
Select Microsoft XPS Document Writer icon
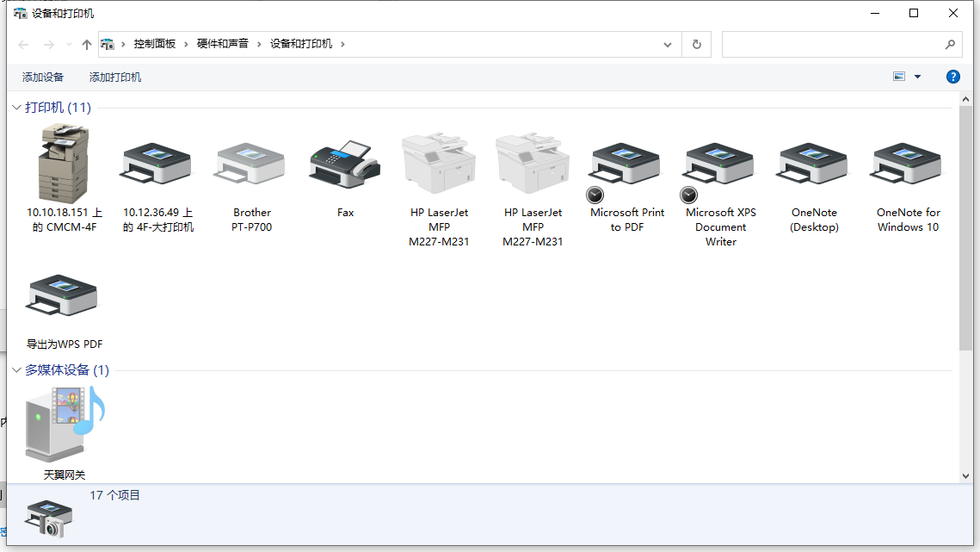coord(720,164)
